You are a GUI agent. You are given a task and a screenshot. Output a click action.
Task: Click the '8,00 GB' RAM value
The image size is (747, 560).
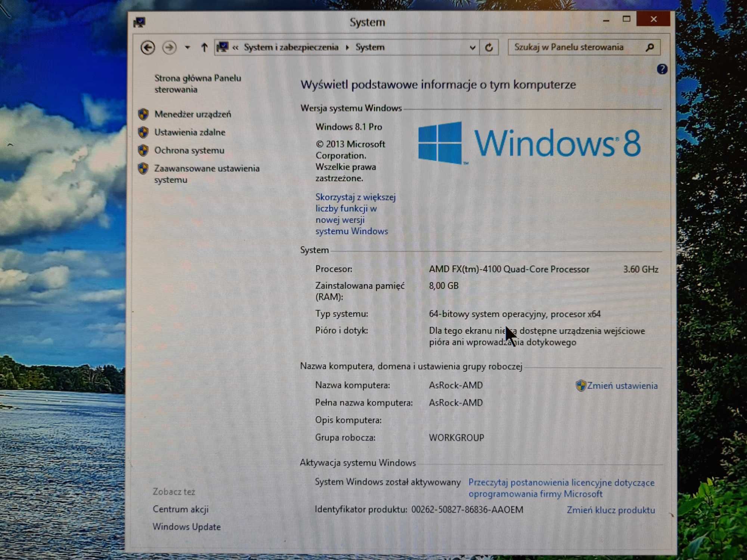point(444,286)
